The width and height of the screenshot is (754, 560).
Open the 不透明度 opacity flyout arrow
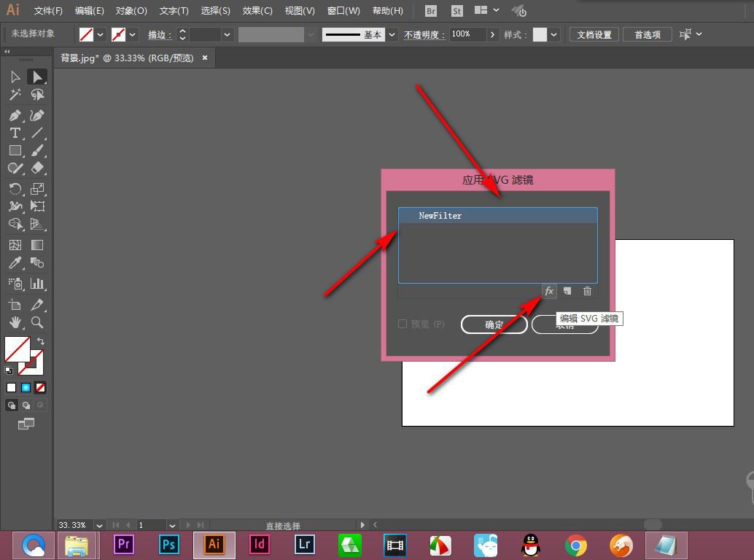(x=493, y=34)
